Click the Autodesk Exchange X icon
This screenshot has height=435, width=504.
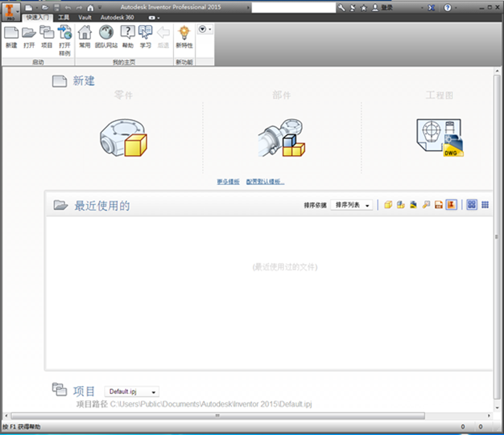[431, 7]
